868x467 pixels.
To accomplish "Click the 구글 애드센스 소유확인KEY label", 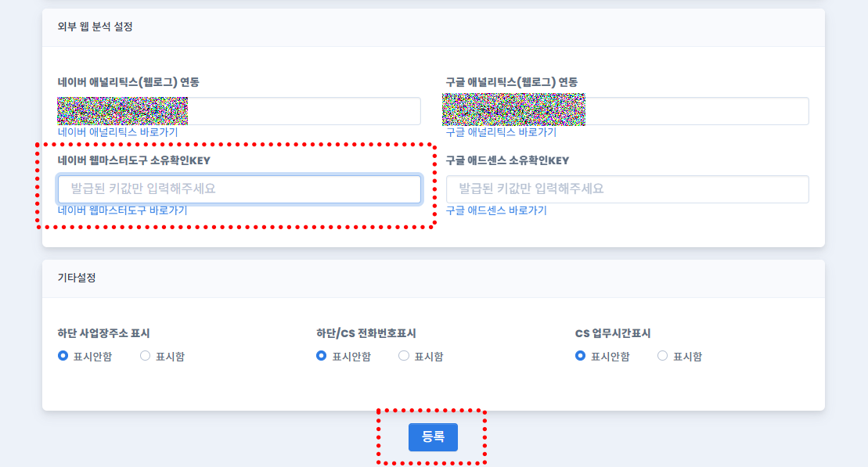I will 507,160.
